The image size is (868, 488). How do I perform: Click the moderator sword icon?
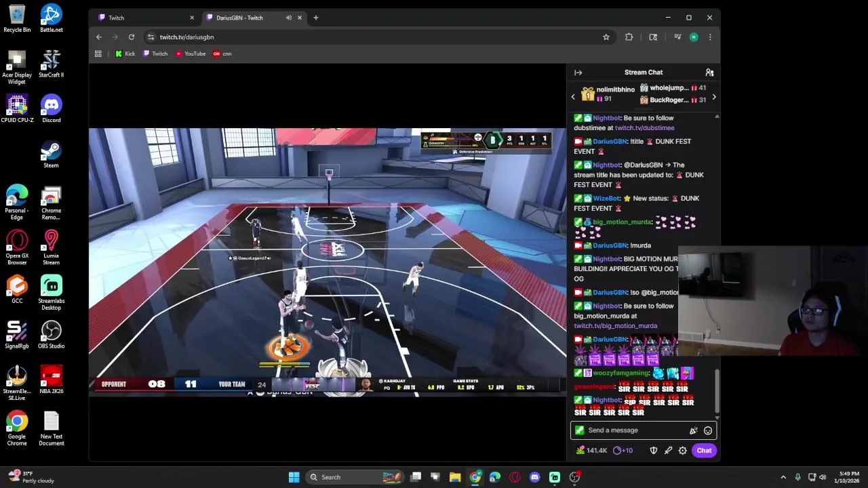tap(668, 451)
